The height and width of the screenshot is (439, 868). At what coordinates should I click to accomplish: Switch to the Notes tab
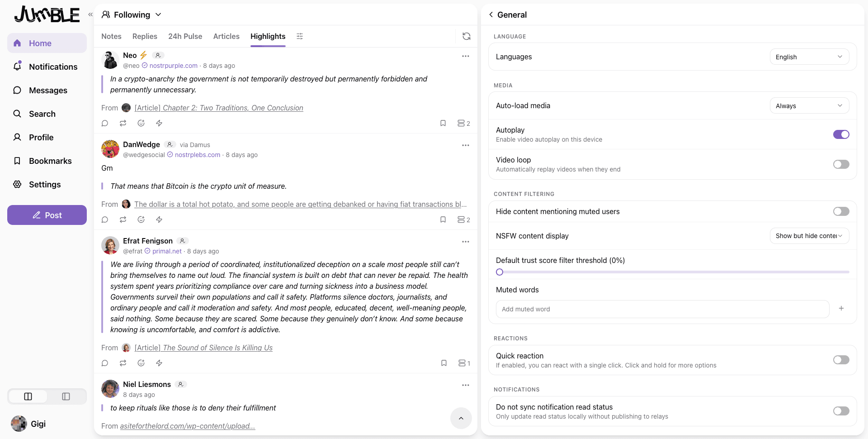tap(111, 36)
